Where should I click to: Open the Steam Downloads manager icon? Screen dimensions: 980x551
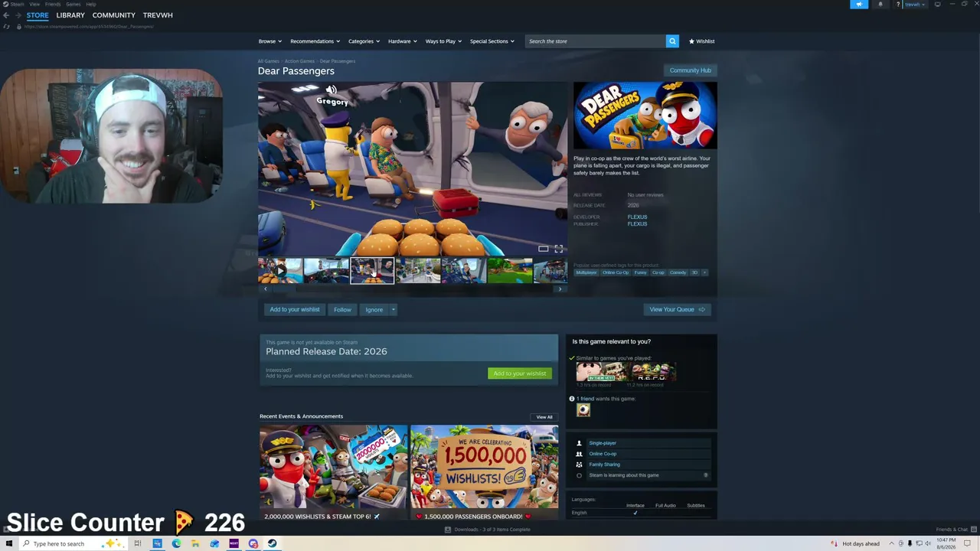tap(448, 530)
